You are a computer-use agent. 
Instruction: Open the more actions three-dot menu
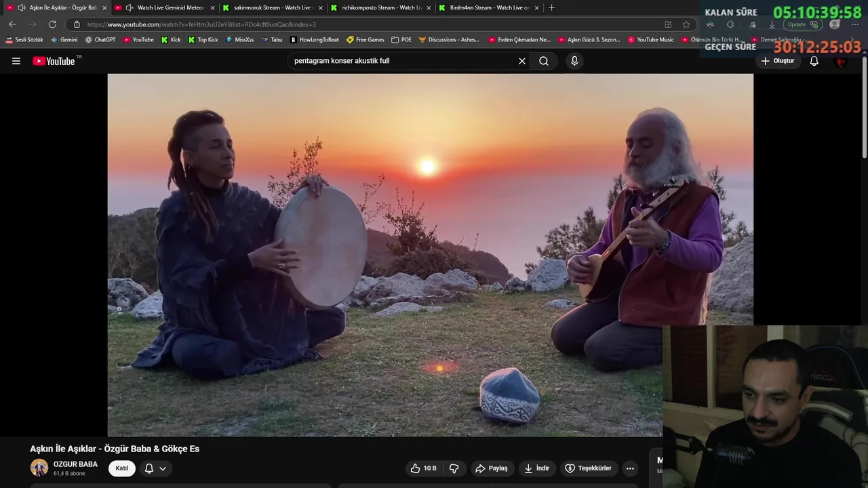point(630,468)
